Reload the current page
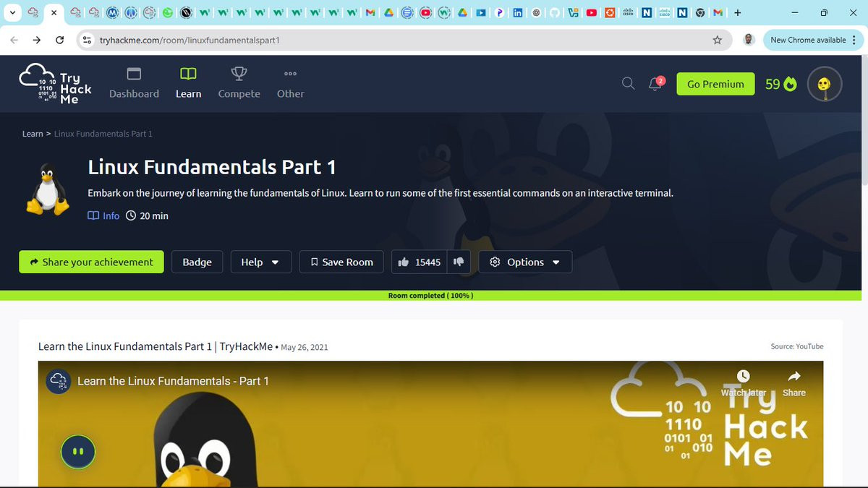This screenshot has height=488, width=868. (x=60, y=40)
